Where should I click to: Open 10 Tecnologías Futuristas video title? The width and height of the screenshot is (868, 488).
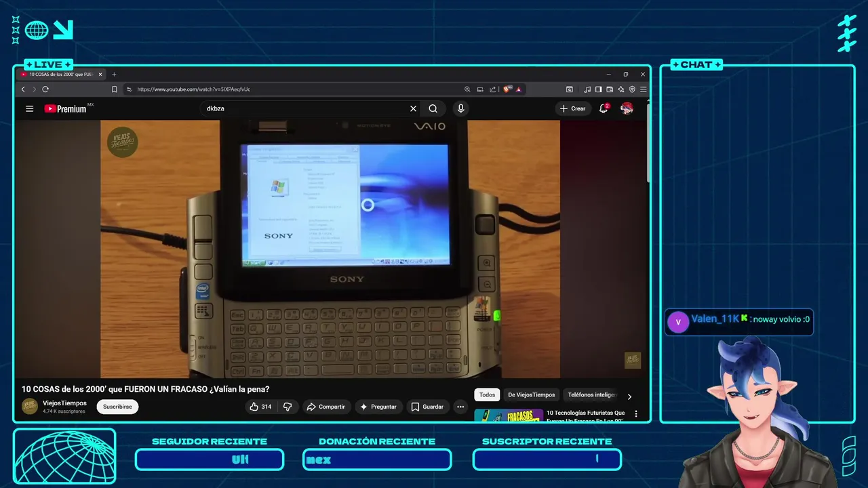(585, 415)
